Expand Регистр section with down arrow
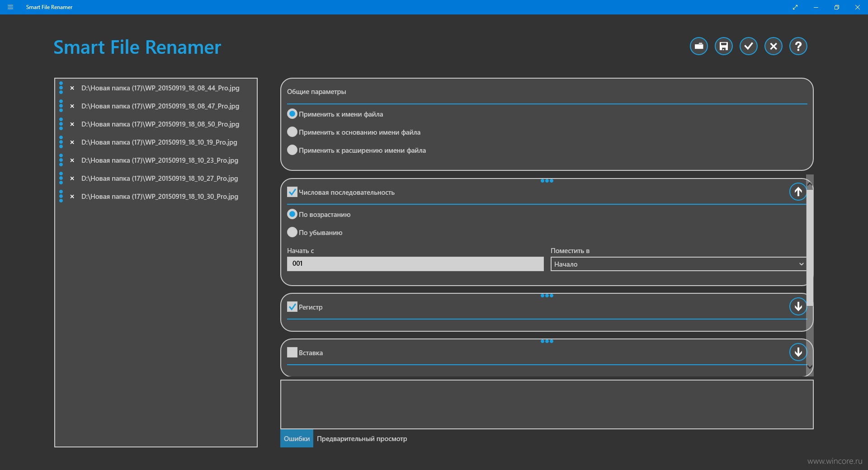 click(x=798, y=306)
